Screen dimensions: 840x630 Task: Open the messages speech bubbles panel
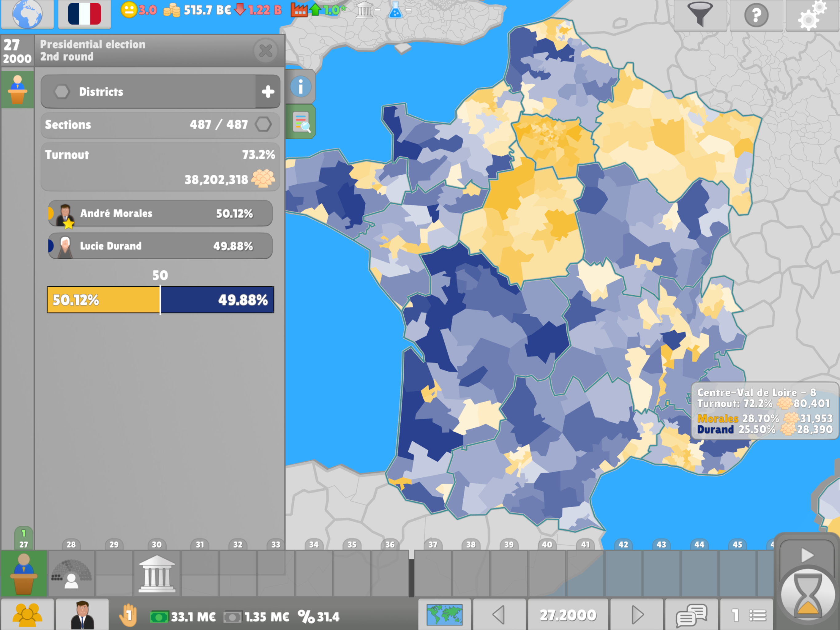coord(691,615)
